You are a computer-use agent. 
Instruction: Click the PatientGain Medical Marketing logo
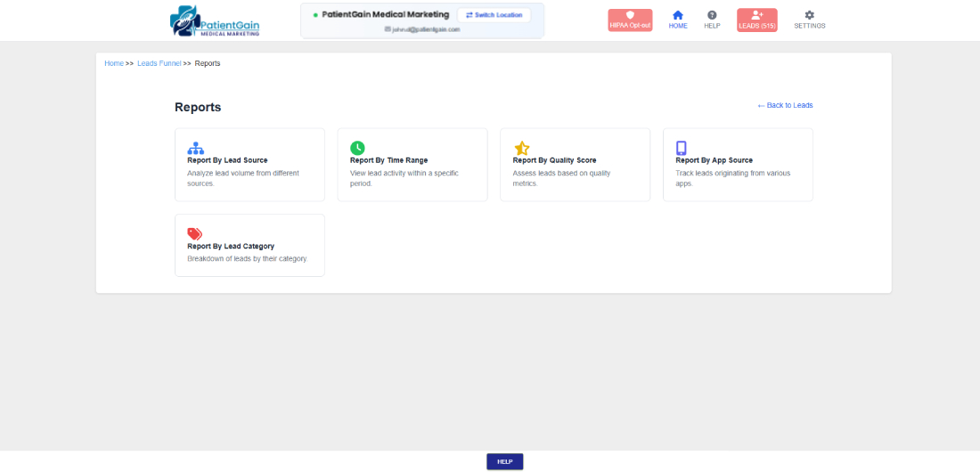(215, 20)
